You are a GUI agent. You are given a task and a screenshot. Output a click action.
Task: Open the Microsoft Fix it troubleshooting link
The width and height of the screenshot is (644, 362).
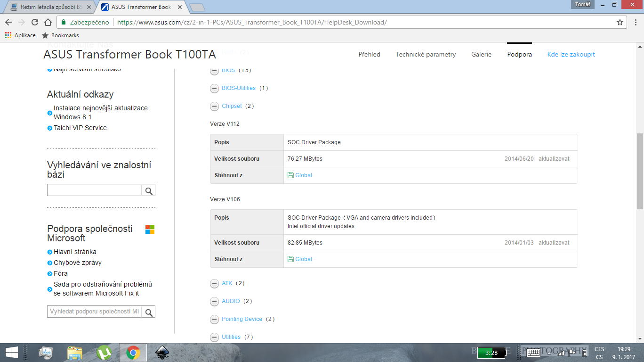click(103, 289)
